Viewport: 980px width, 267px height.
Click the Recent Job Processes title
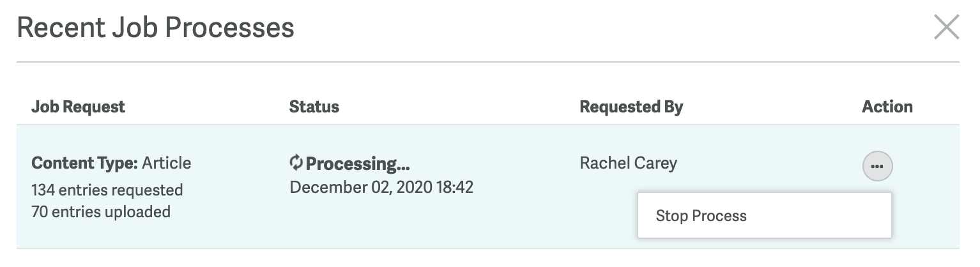pyautogui.click(x=155, y=28)
